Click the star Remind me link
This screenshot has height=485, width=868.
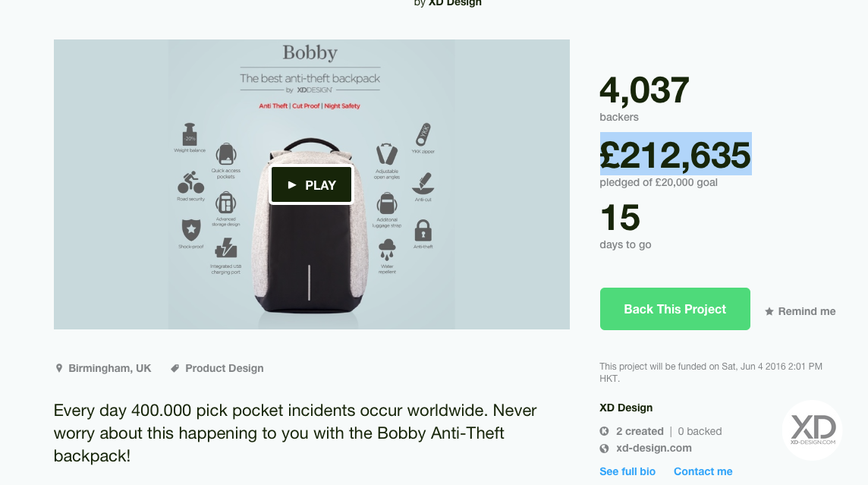tap(800, 311)
